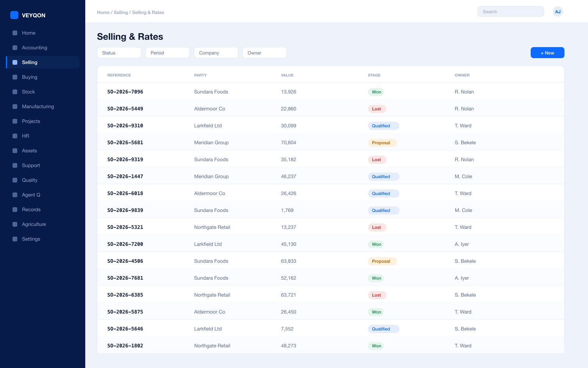The image size is (588, 368).
Task: Open the Company filter dropdown
Action: coord(216,53)
